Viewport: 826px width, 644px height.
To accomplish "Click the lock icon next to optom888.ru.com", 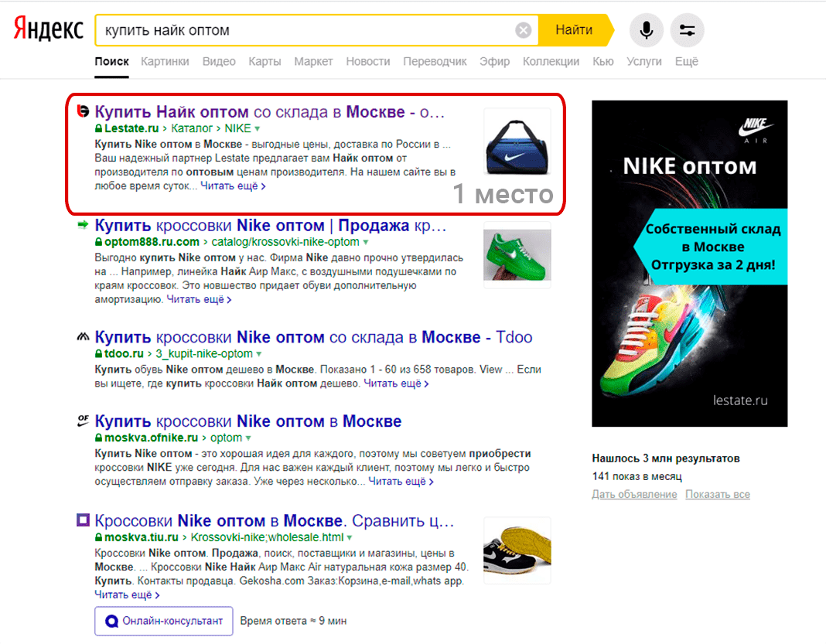I will click(x=98, y=242).
